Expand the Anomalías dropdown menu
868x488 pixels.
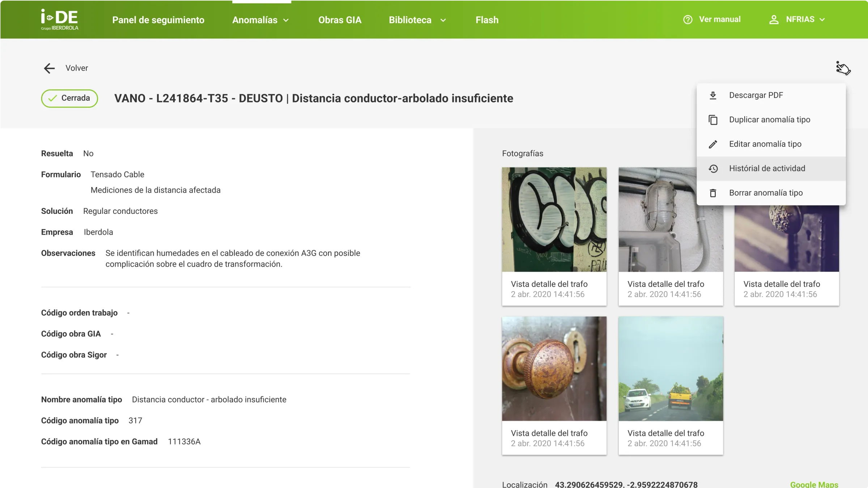(x=260, y=20)
